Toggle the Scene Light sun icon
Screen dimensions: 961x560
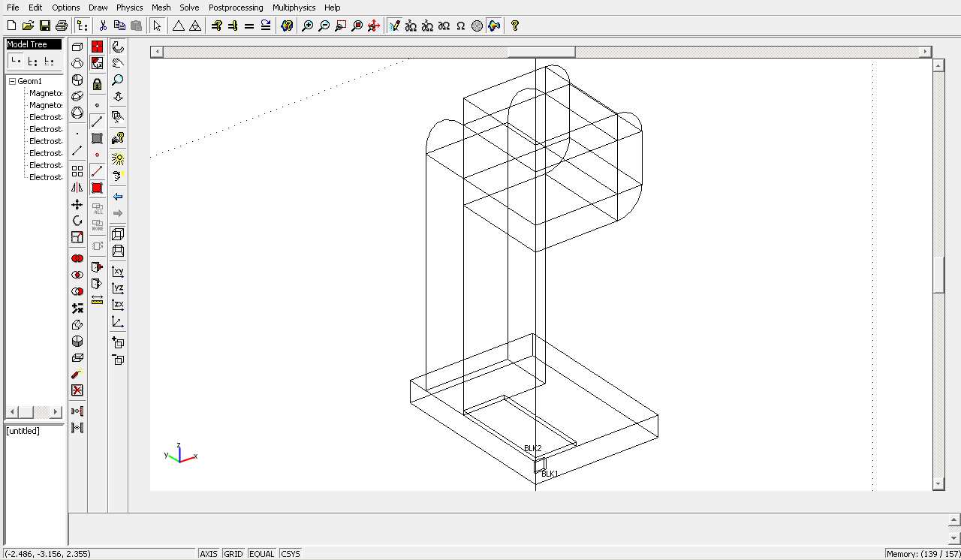pyautogui.click(x=118, y=159)
